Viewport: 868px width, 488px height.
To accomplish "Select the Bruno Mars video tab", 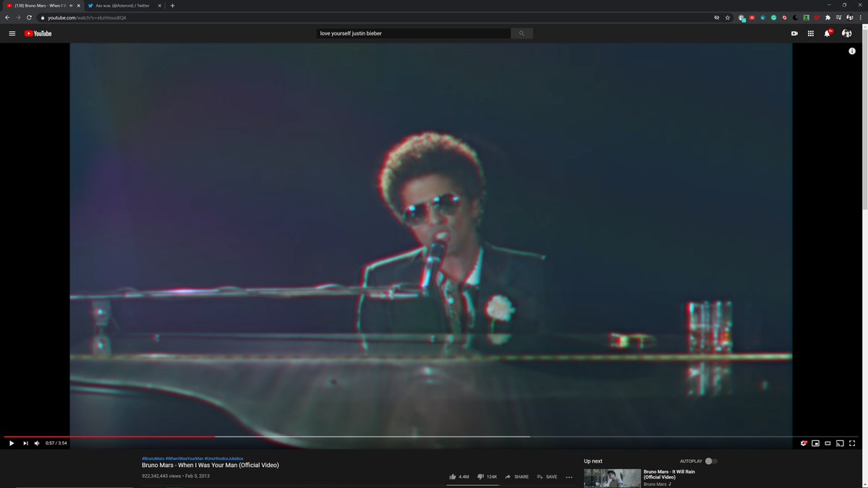I will coord(40,5).
